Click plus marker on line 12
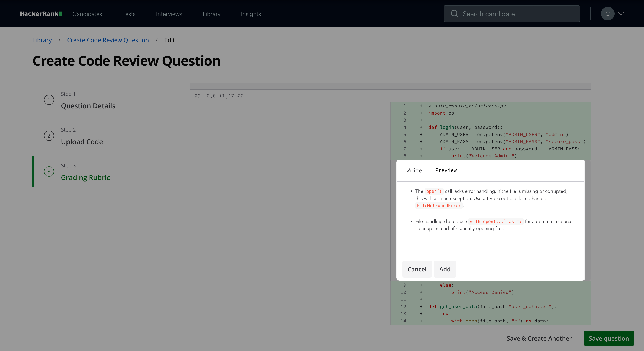Image resolution: width=644 pixels, height=351 pixels. click(421, 306)
